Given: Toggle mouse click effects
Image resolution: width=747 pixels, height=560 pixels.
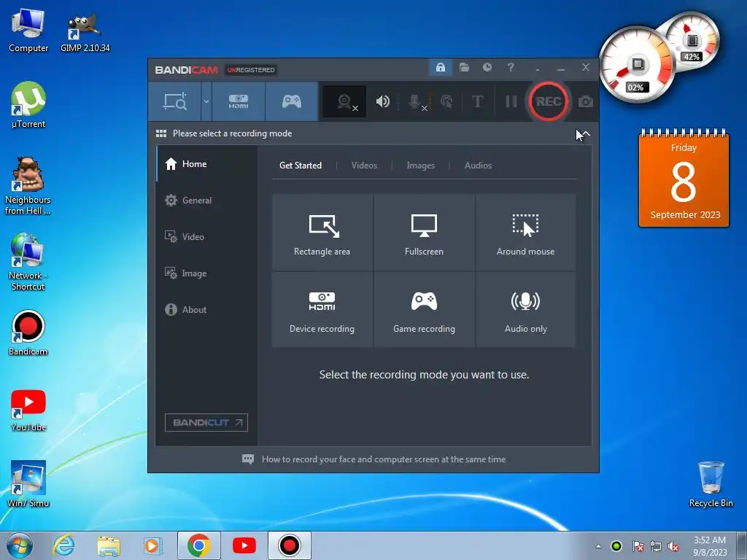Looking at the screenshot, I should [x=446, y=101].
